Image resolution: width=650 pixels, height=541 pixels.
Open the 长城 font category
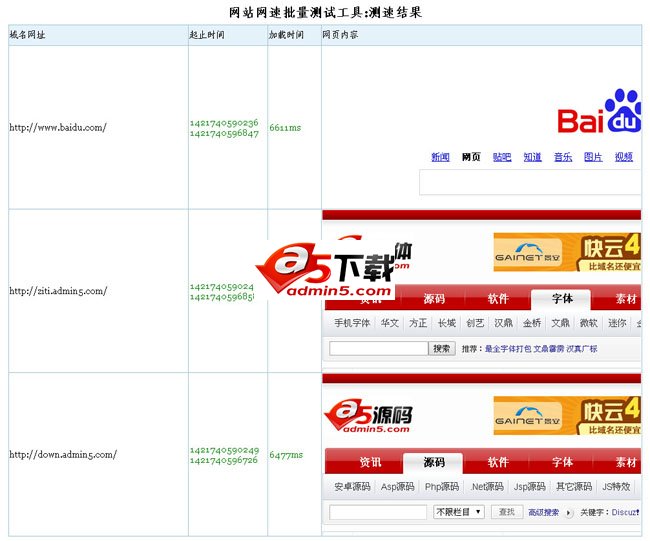click(x=447, y=323)
